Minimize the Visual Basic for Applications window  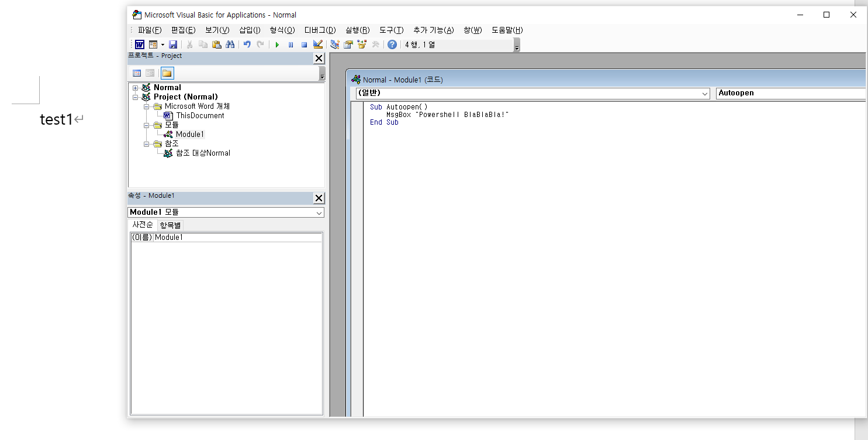tap(800, 15)
